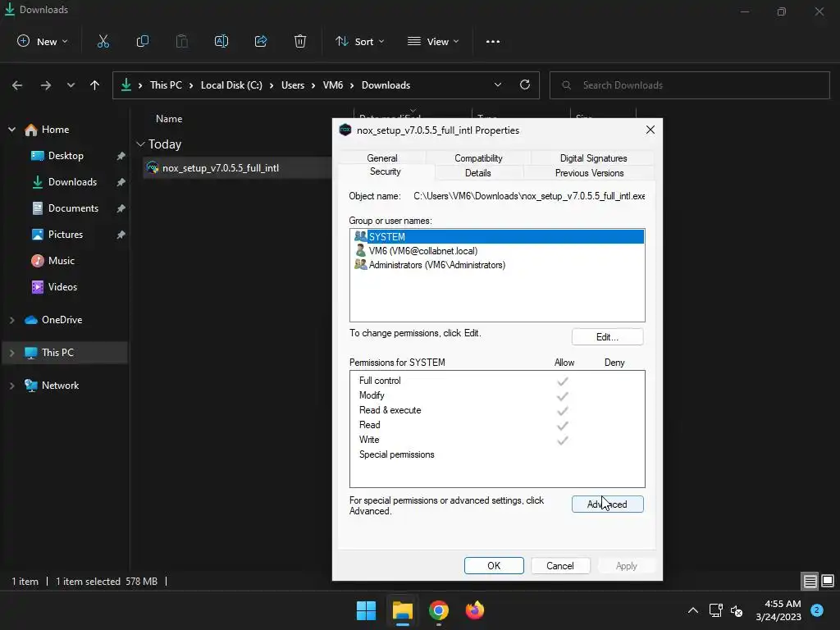Click the Rename icon in toolbar
This screenshot has width=840, height=630.
click(x=221, y=41)
